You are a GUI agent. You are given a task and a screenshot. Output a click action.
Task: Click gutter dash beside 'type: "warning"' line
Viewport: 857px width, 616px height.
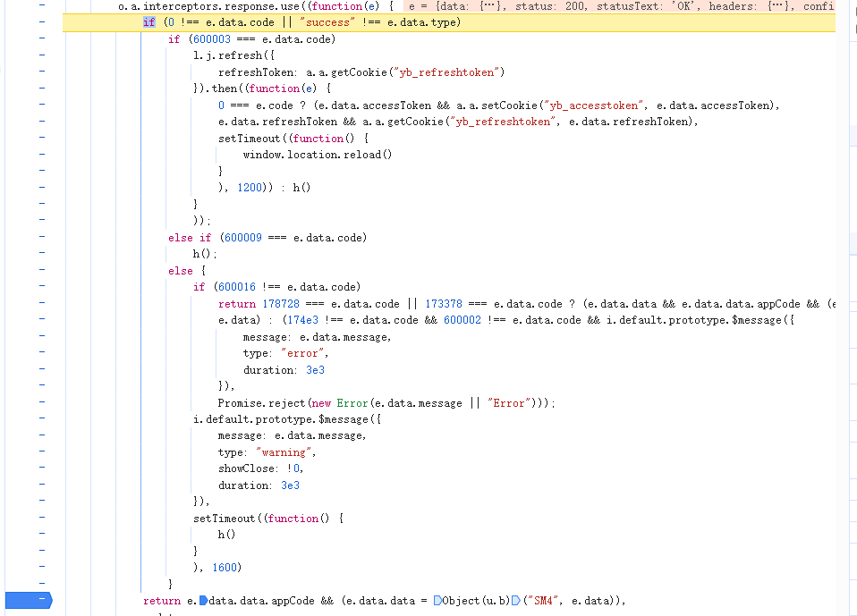coord(42,451)
